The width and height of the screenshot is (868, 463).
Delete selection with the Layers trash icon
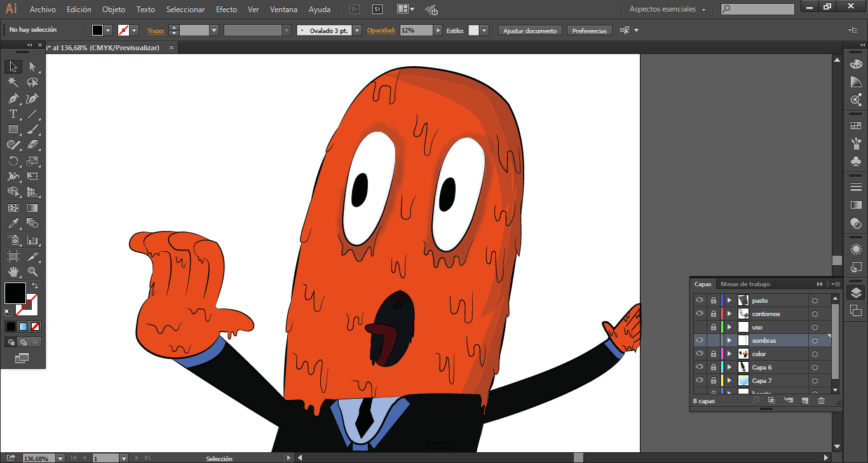click(821, 400)
